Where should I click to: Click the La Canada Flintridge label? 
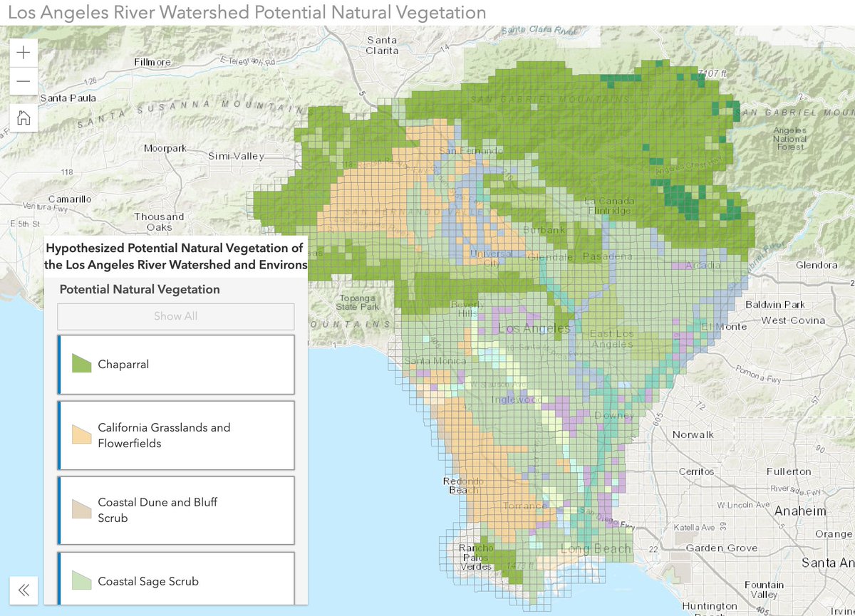[x=609, y=206]
